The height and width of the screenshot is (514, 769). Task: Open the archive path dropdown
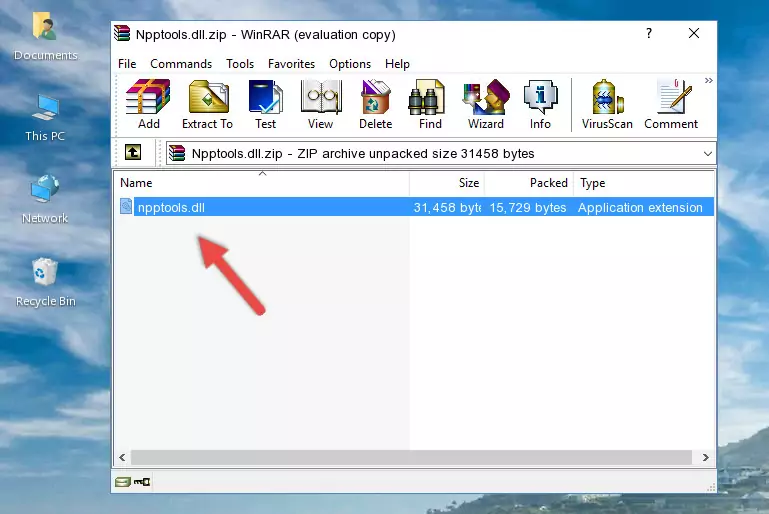tap(708, 154)
